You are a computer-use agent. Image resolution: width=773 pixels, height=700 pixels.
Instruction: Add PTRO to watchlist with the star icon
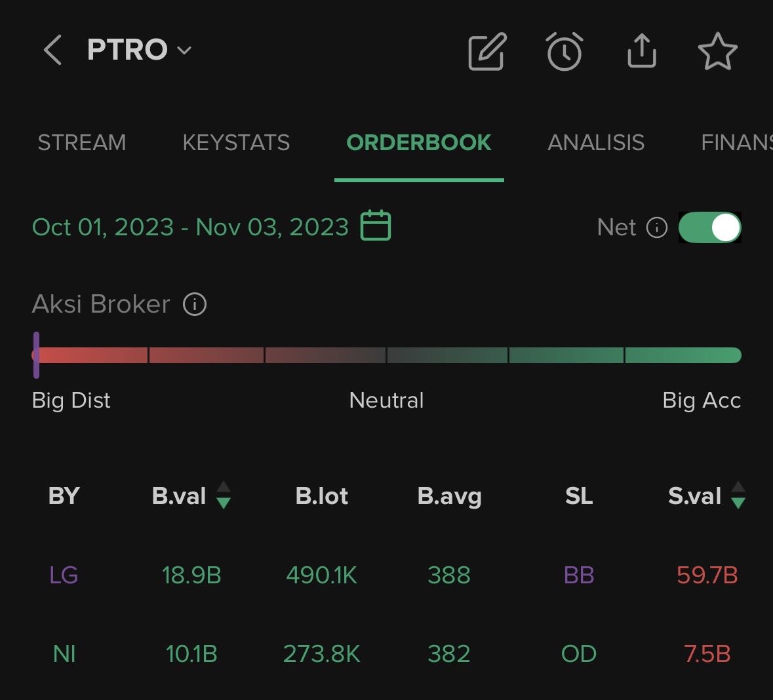717,51
